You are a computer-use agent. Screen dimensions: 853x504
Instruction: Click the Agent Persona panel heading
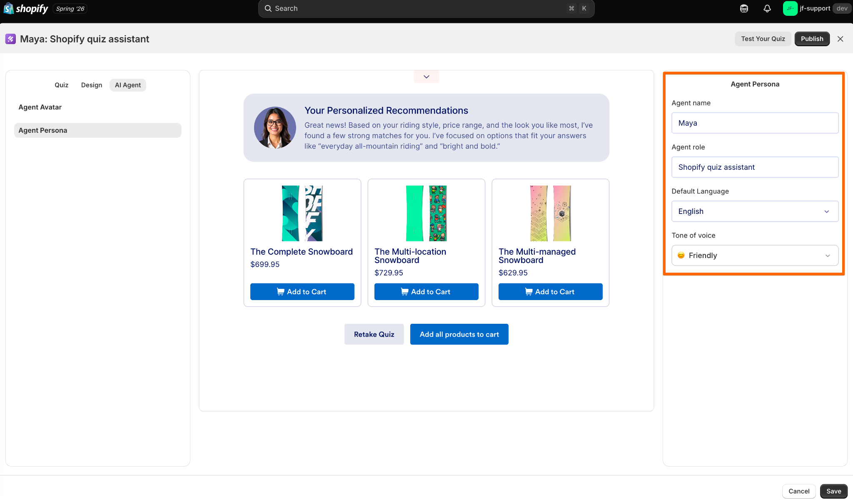click(x=755, y=84)
